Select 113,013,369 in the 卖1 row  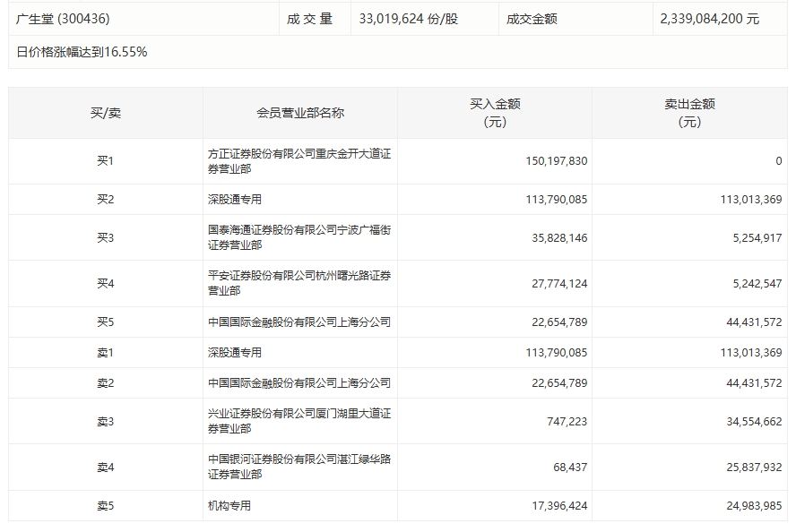(x=751, y=353)
